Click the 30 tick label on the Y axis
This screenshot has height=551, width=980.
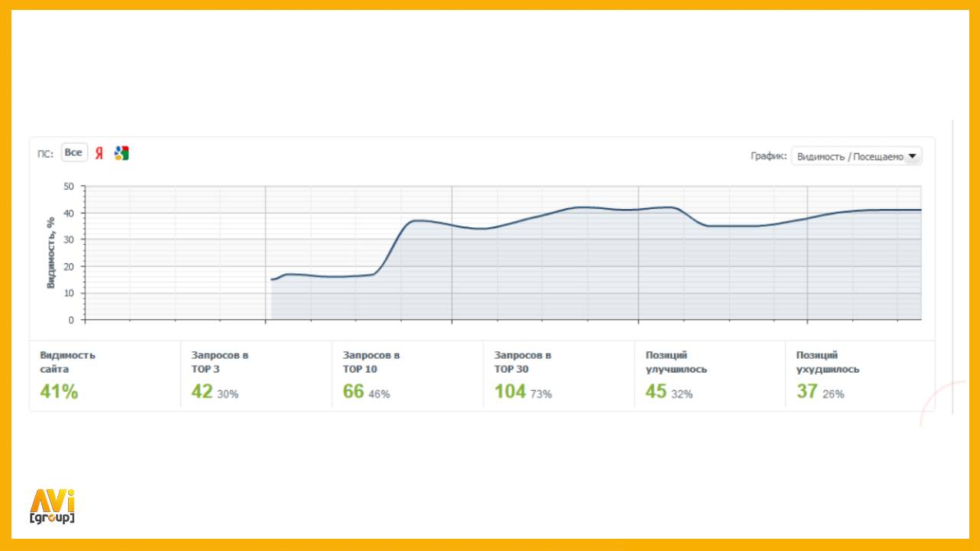[69, 240]
